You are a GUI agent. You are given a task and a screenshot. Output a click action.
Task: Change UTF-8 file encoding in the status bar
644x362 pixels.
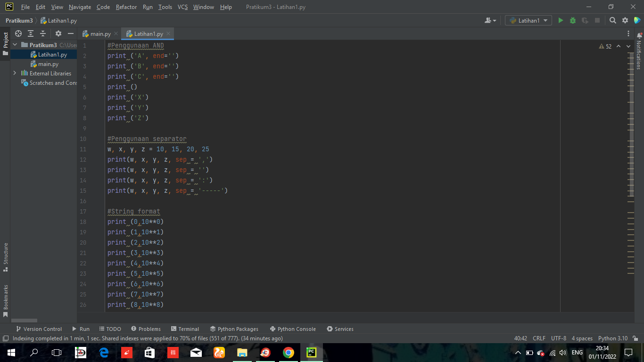[x=559, y=338]
